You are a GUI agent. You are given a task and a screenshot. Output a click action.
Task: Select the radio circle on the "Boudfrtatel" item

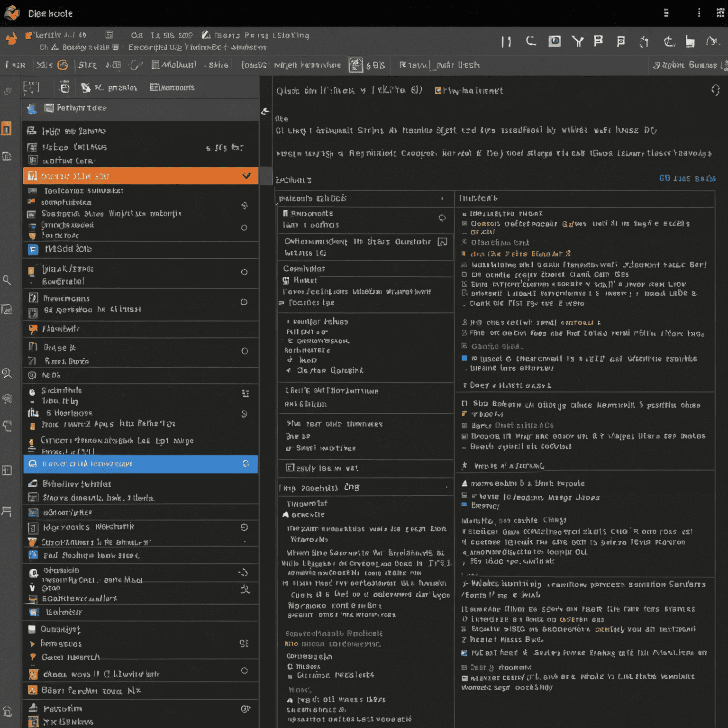coord(244,272)
